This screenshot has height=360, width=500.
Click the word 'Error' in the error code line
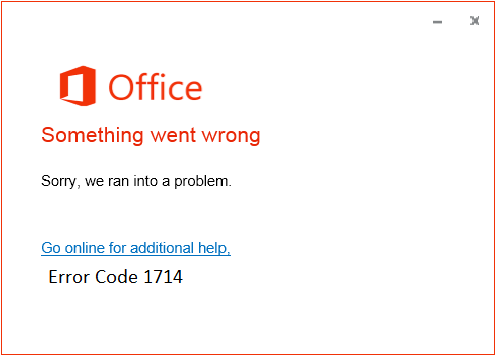[69, 277]
